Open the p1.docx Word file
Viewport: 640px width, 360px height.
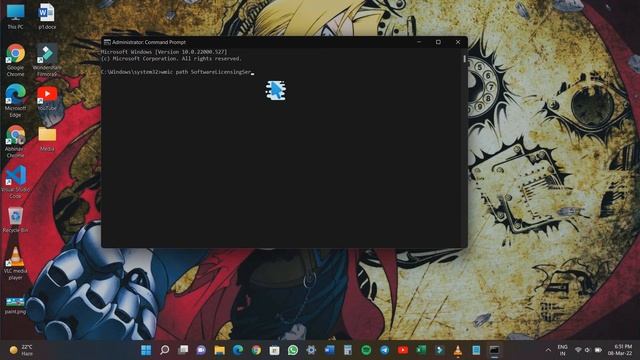[x=47, y=16]
